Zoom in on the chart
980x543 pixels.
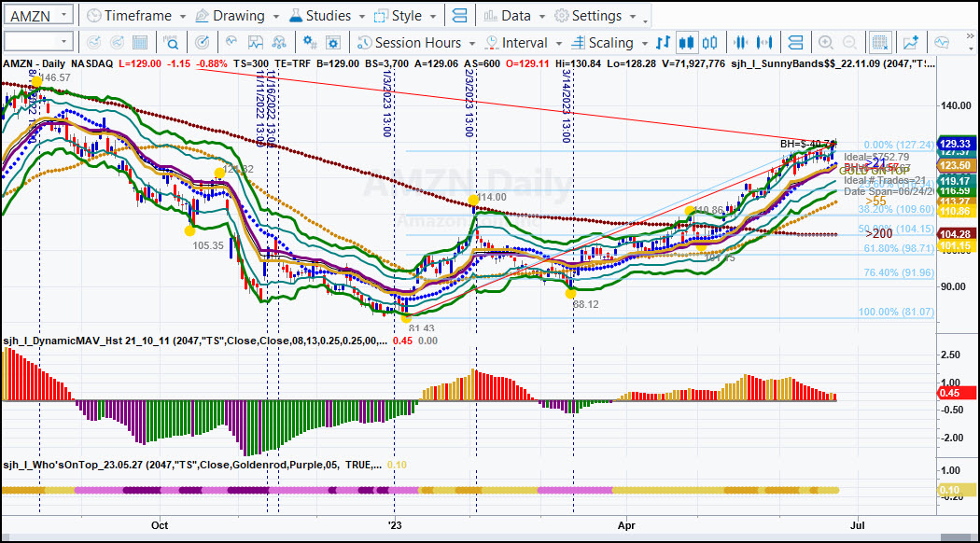pos(826,43)
